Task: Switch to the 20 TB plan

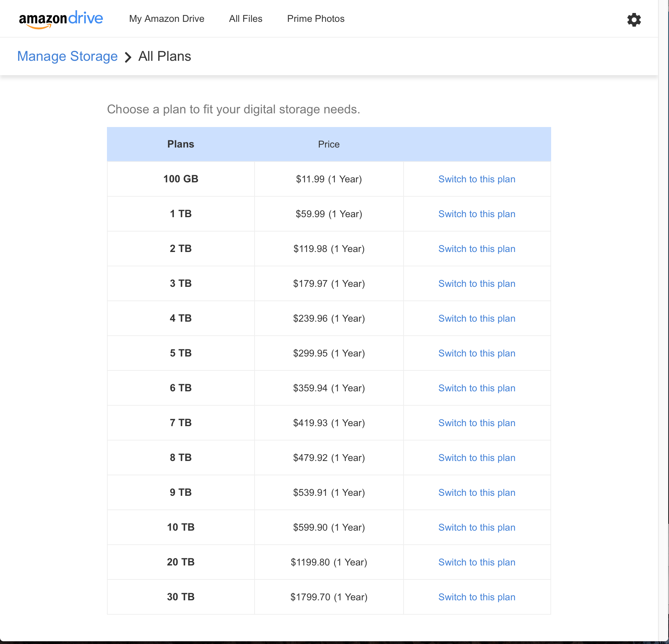Action: coord(476,562)
